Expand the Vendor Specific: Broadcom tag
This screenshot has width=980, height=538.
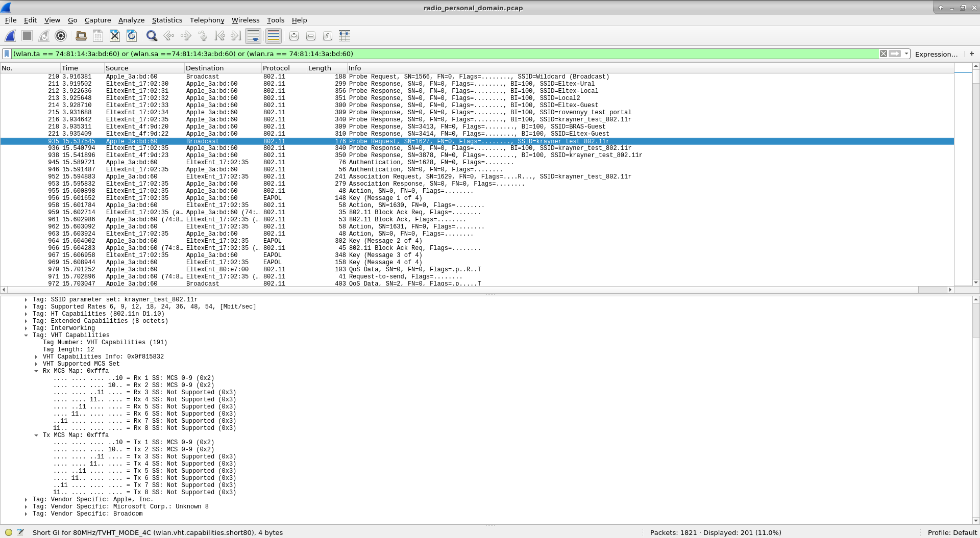pos(26,514)
